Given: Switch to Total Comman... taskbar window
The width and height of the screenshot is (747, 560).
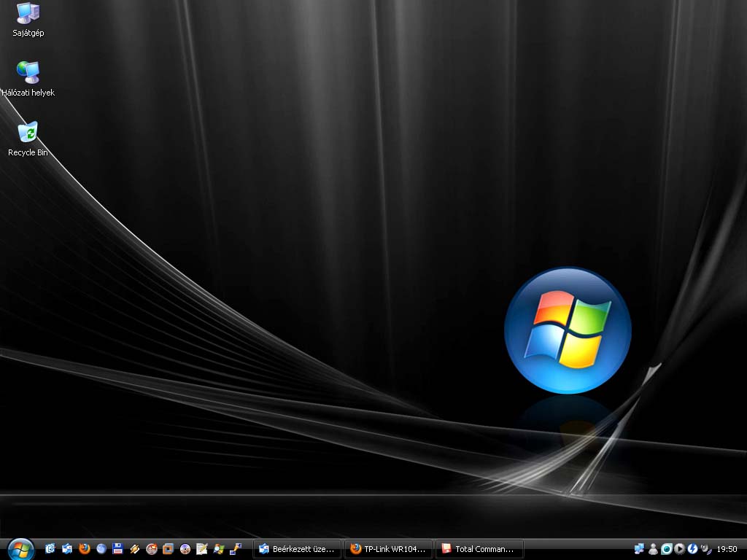Looking at the screenshot, I should coord(480,549).
